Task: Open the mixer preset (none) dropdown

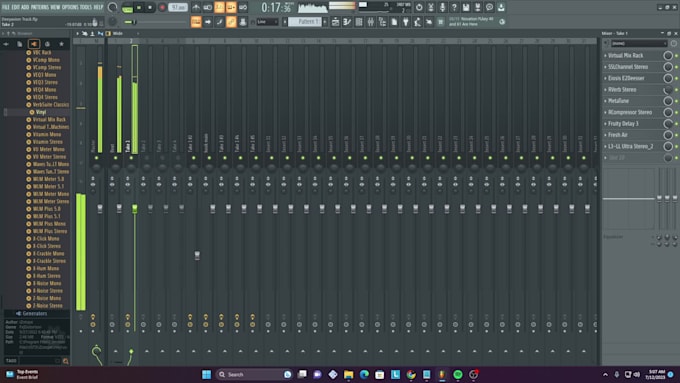Action: pyautogui.click(x=639, y=43)
